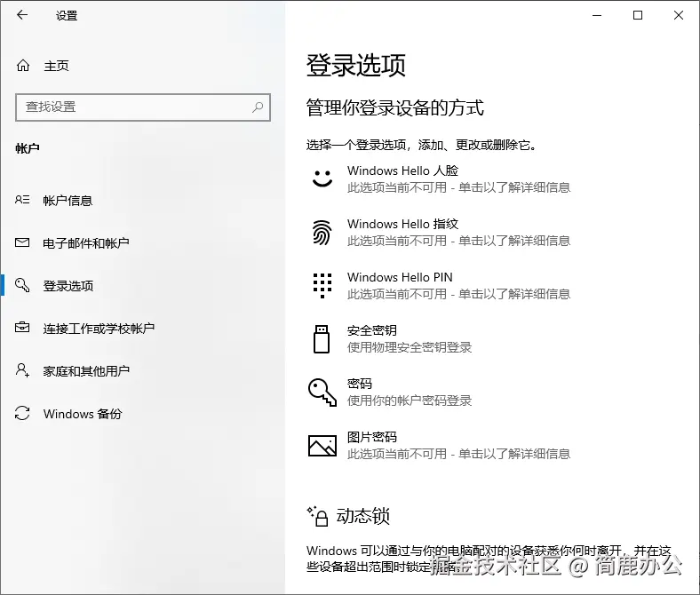700x595 pixels.
Task: Click the USB key icon for 安全密钥
Action: pos(322,339)
